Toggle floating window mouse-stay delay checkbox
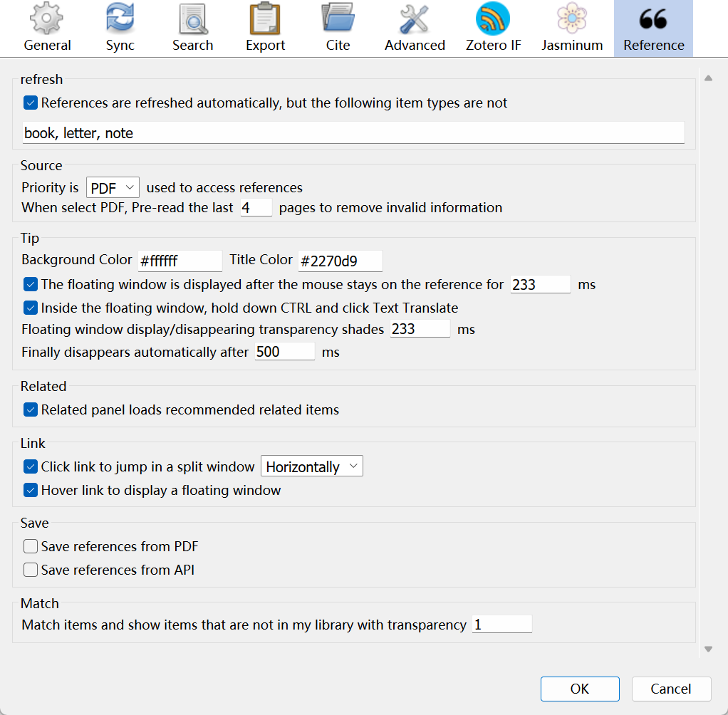The image size is (728, 715). 31,284
